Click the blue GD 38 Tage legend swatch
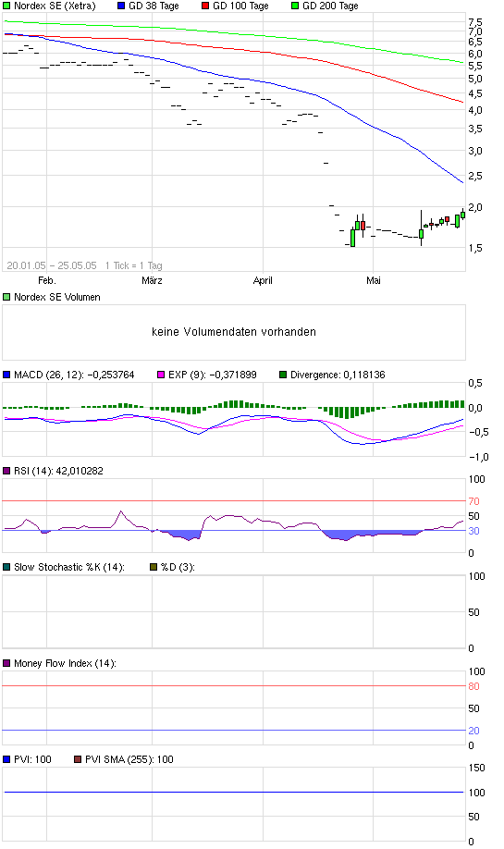 click(x=121, y=6)
